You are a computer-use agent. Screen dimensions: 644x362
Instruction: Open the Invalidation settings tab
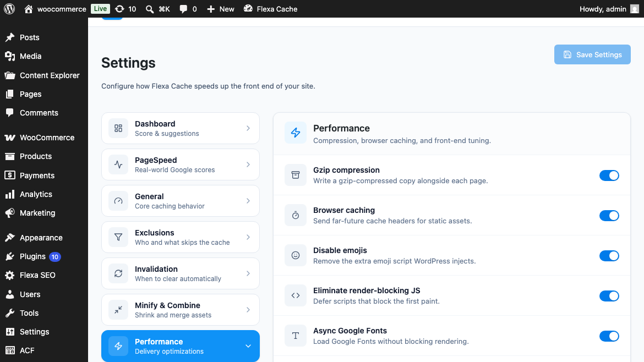[x=181, y=274]
